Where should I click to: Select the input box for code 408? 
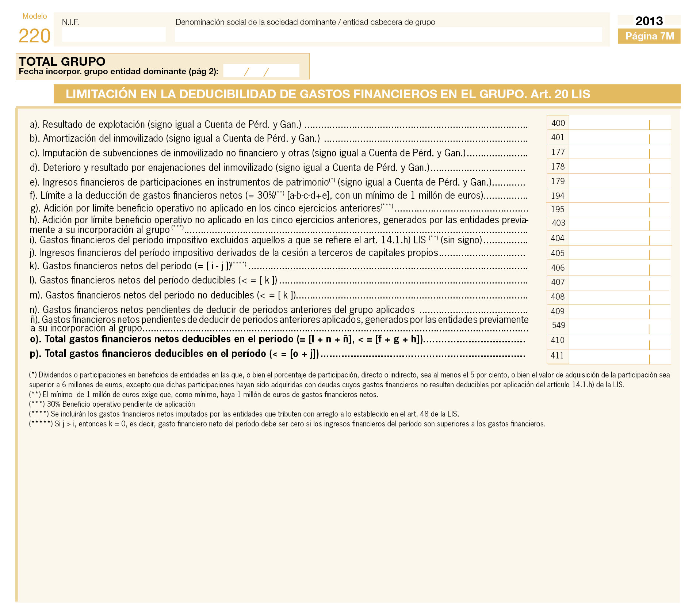tap(620, 297)
